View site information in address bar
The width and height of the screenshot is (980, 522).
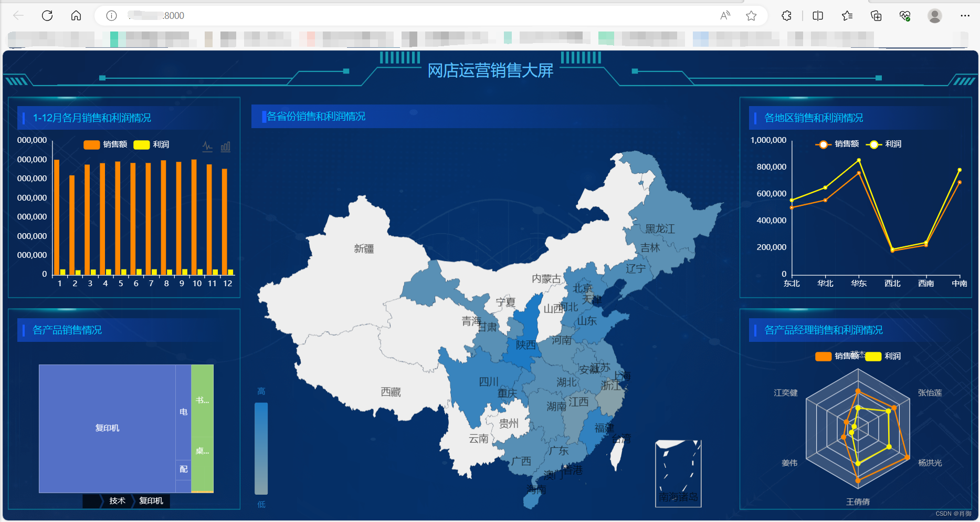point(111,16)
